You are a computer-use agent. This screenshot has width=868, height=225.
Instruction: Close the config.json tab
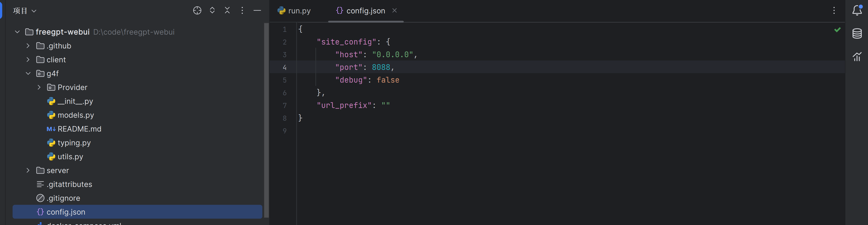coord(394,10)
